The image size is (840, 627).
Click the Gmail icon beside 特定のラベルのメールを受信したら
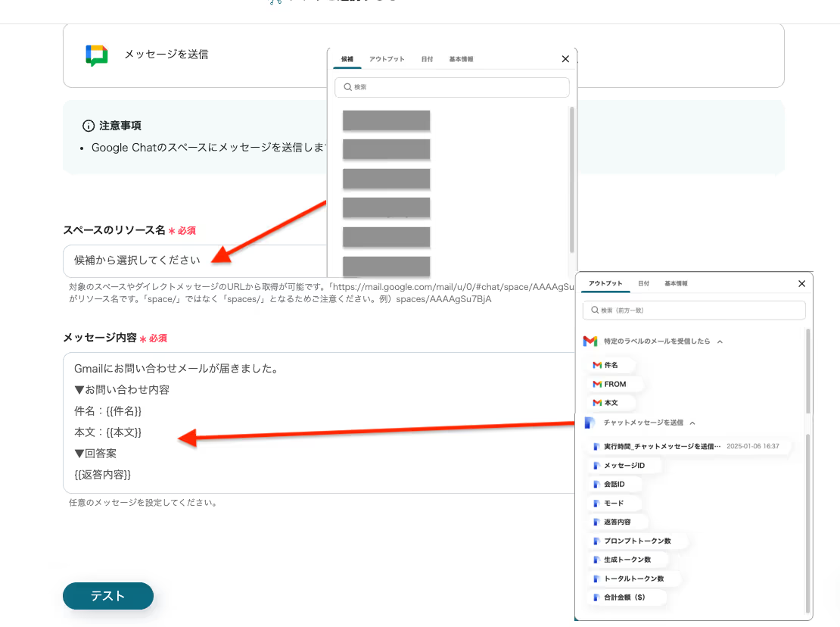(x=590, y=342)
